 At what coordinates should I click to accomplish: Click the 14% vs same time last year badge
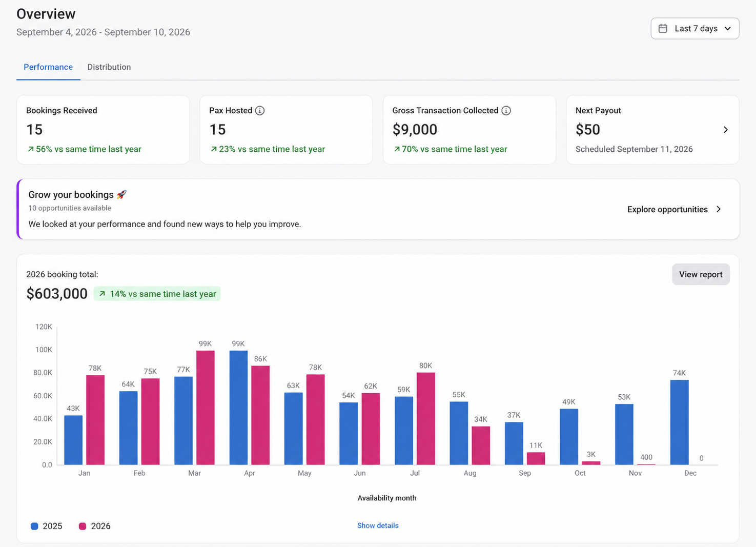(x=157, y=294)
